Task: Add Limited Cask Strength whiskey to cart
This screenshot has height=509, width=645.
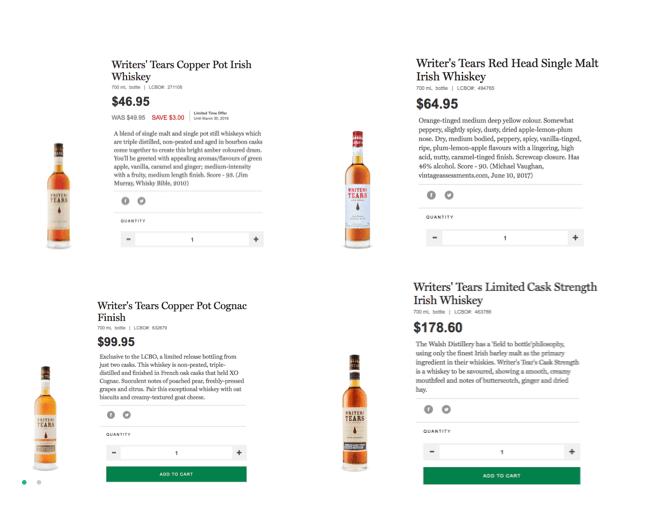Action: coord(501,476)
